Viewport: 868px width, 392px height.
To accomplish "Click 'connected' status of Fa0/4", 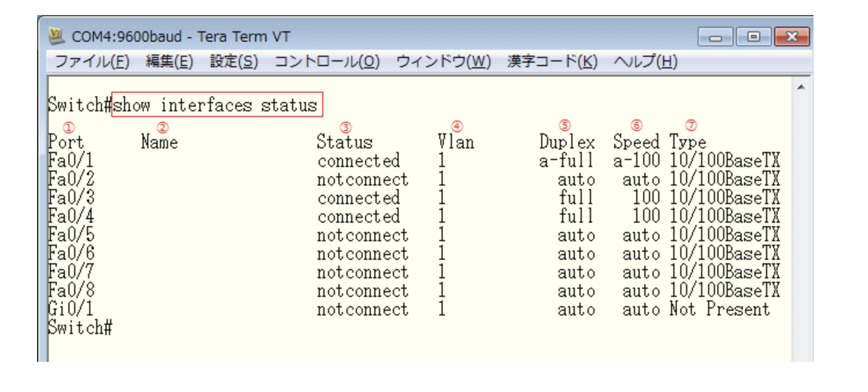I will 359,216.
